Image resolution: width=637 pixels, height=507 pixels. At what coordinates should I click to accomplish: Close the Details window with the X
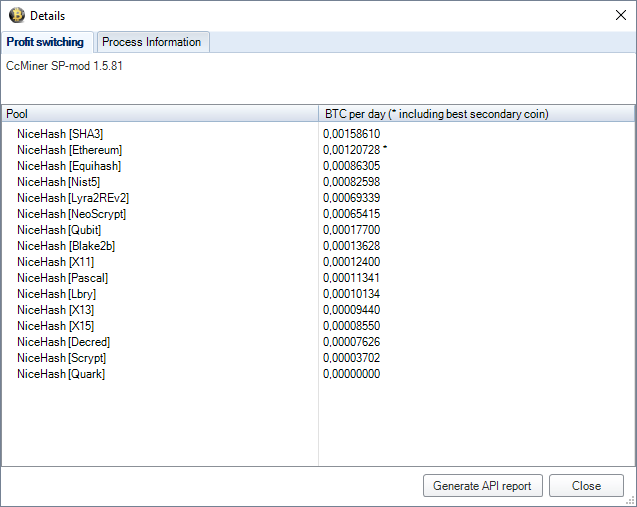click(x=621, y=15)
